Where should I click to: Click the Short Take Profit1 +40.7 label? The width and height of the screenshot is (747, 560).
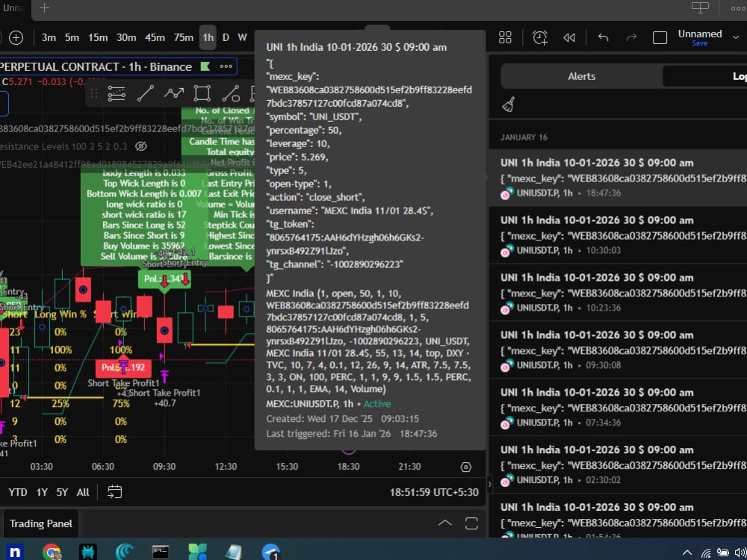coord(164,398)
